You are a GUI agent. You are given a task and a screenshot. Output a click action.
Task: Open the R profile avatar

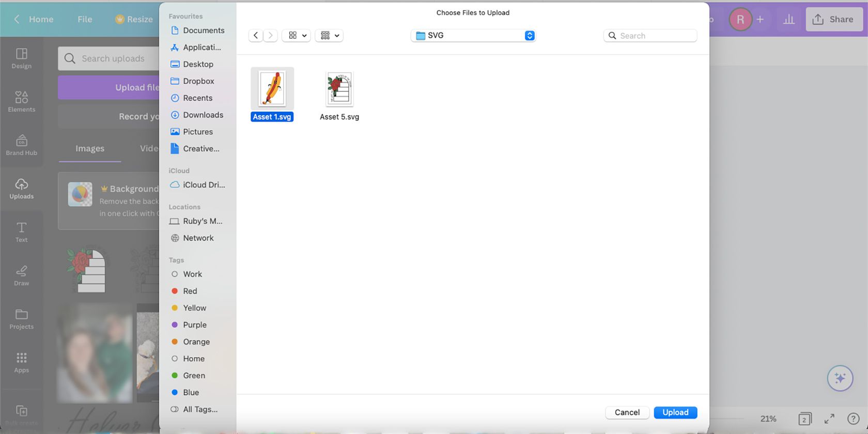(x=740, y=20)
